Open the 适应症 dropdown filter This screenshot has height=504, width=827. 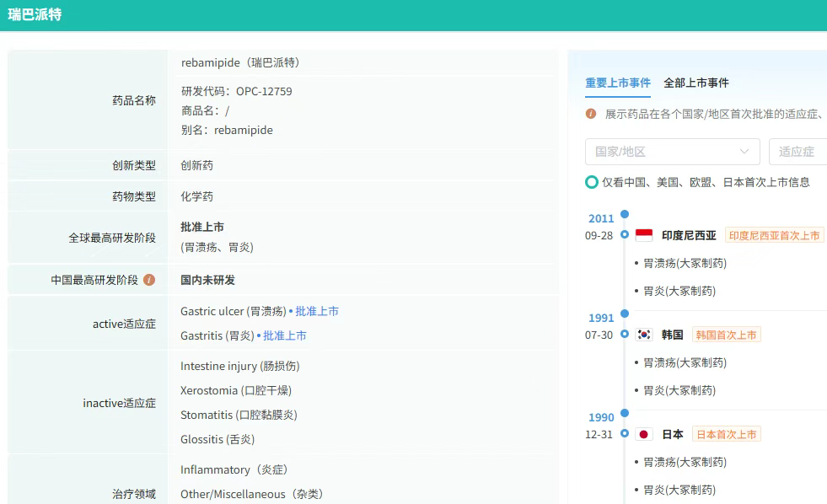(797, 152)
